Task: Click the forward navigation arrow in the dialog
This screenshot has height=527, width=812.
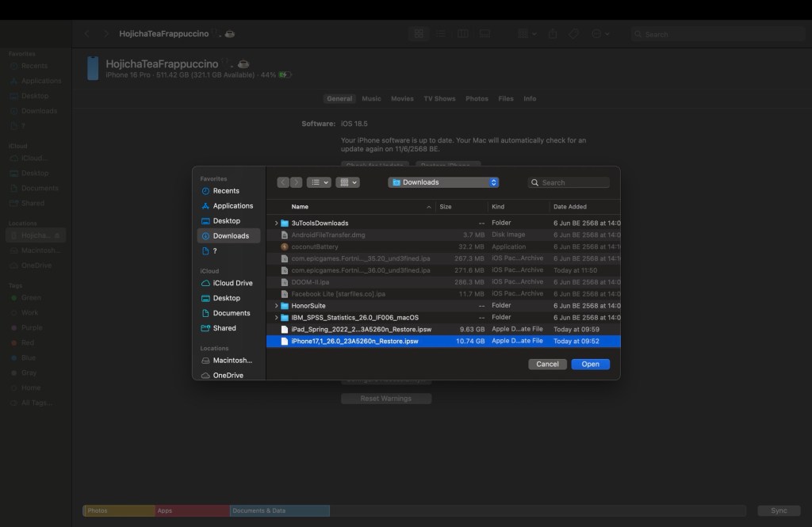Action: pos(296,182)
